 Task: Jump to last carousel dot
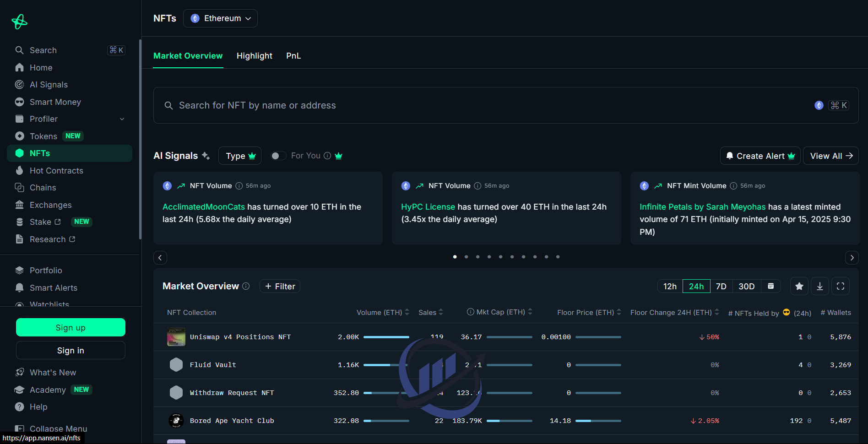click(558, 257)
